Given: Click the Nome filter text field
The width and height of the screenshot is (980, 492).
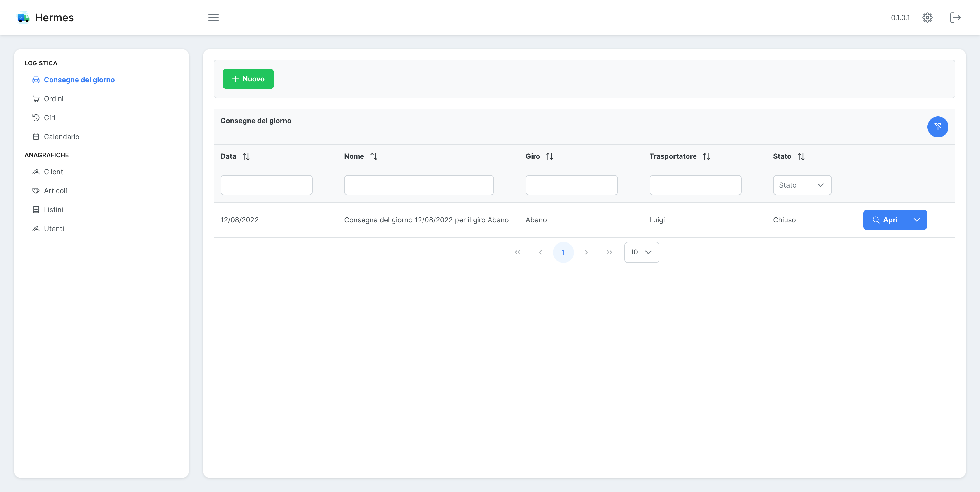Looking at the screenshot, I should coord(419,185).
